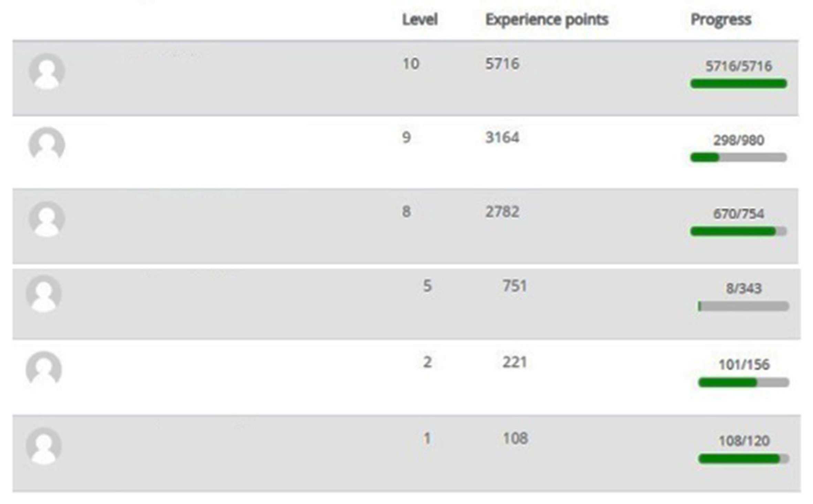Click the 221 experience points value

point(515,362)
